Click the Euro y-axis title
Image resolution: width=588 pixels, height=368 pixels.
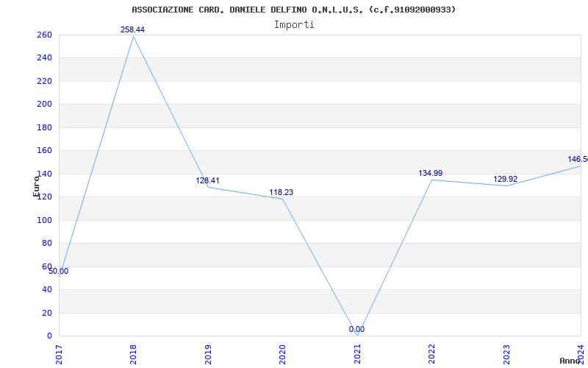[36, 186]
